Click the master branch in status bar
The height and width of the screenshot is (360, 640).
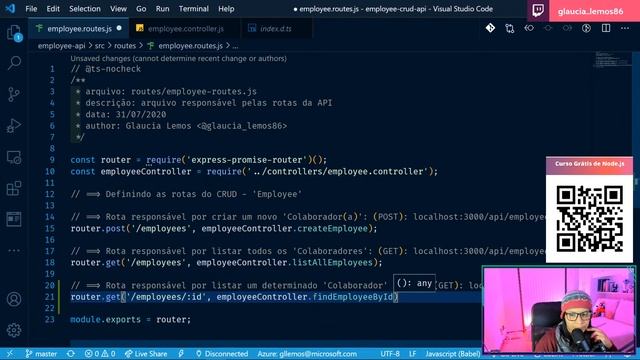(41, 354)
